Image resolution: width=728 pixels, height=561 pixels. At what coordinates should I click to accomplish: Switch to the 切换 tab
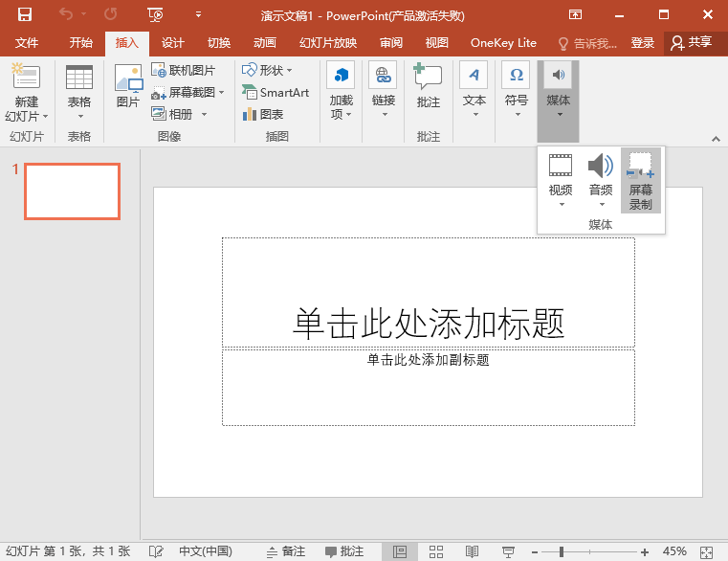[x=219, y=43]
